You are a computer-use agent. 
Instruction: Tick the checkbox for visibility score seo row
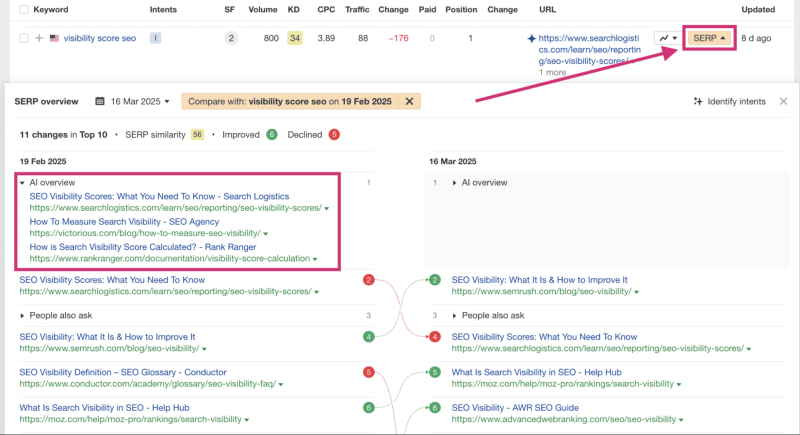(23, 38)
